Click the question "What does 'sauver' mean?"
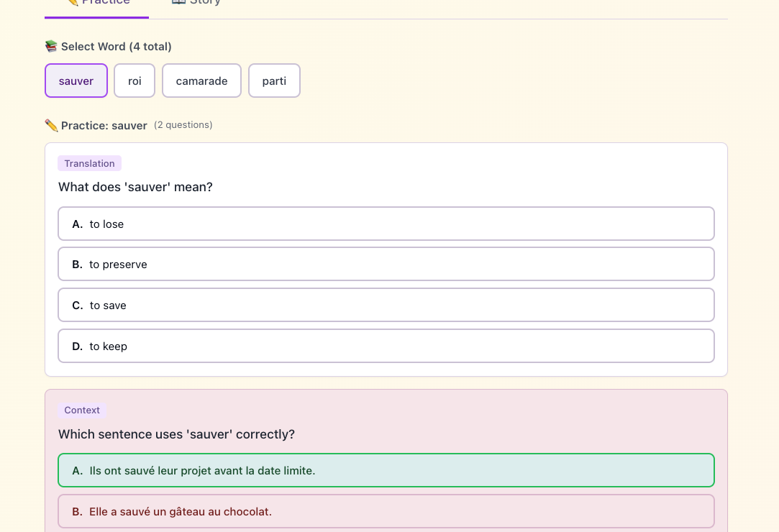The image size is (779, 532). (x=135, y=187)
